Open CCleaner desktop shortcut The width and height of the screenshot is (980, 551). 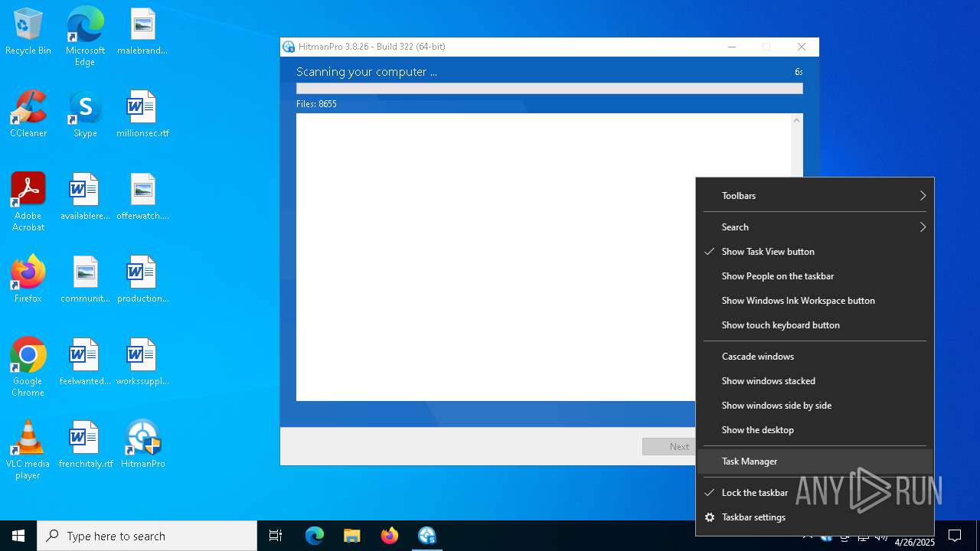pos(28,115)
